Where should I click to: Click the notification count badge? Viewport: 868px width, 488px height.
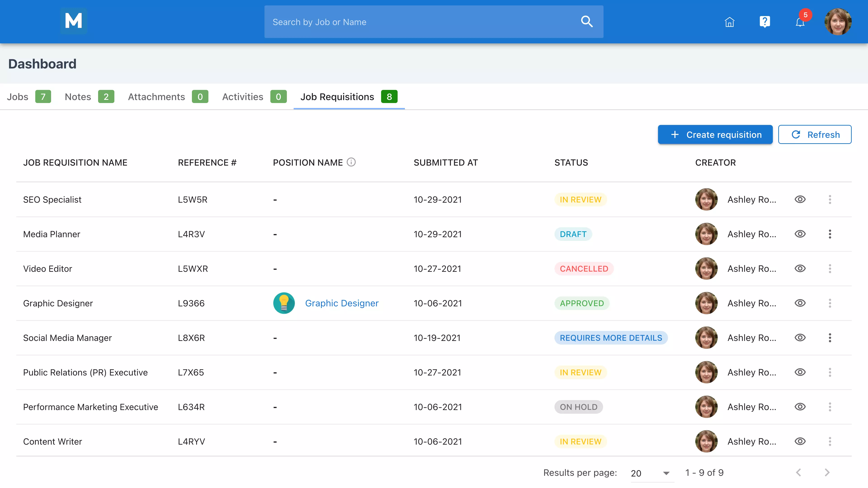[x=806, y=14]
